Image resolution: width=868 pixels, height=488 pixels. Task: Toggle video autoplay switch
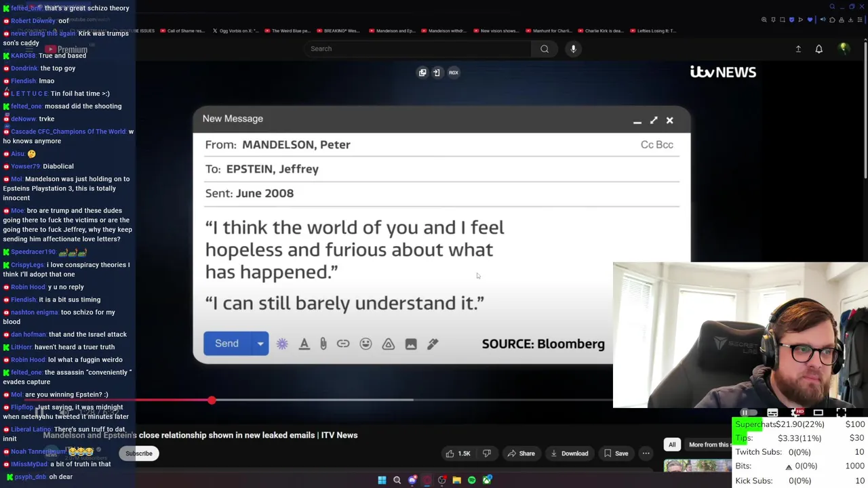(749, 412)
